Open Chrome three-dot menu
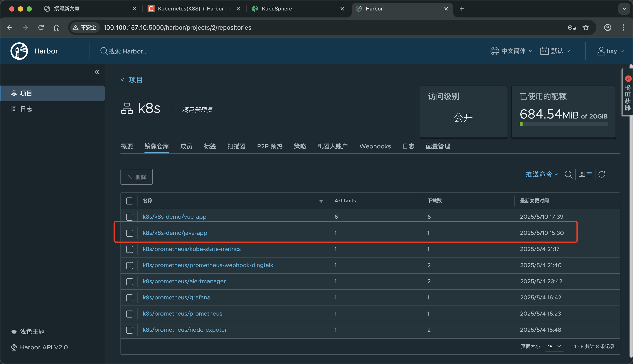Image resolution: width=633 pixels, height=364 pixels. [x=623, y=27]
